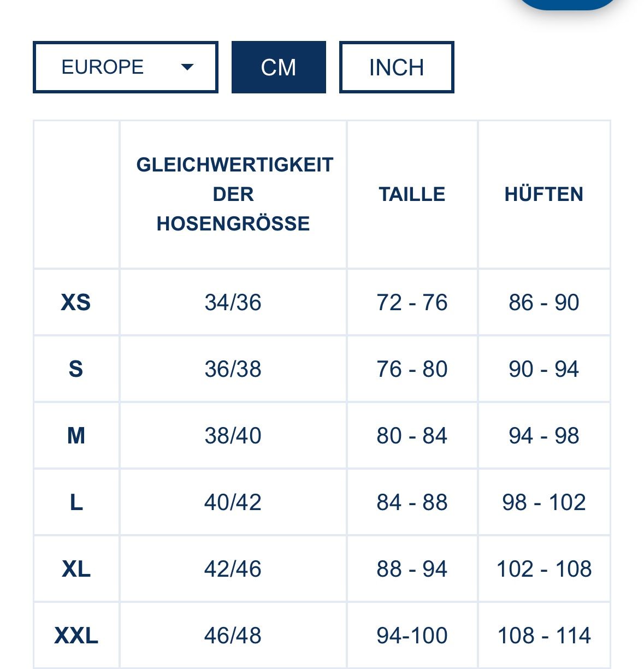This screenshot has width=644, height=669.
Task: Click the 98 - 102 hips cell
Action: pyautogui.click(x=544, y=502)
